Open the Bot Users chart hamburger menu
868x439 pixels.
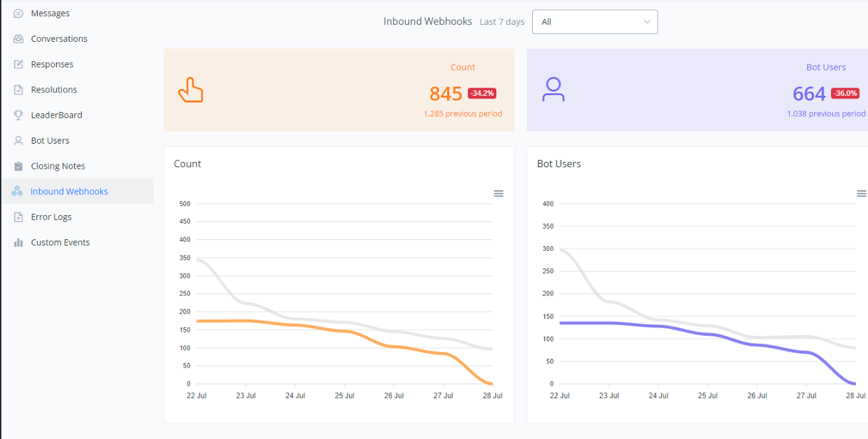861,194
